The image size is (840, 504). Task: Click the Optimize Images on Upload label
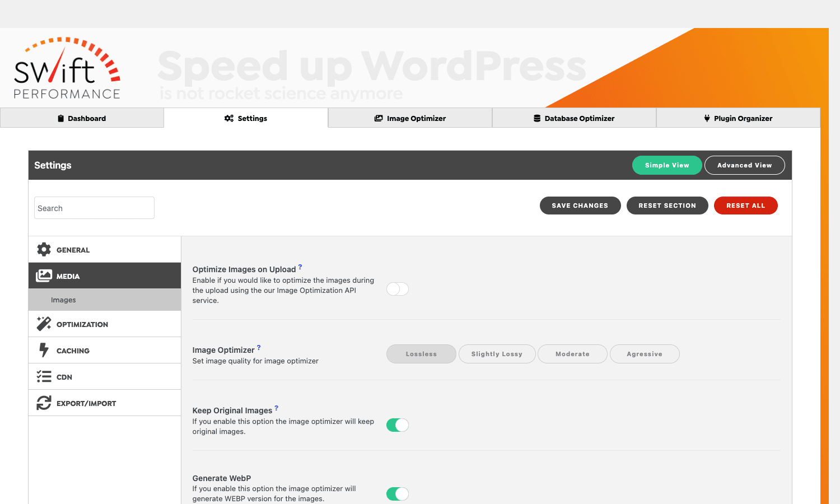244,269
